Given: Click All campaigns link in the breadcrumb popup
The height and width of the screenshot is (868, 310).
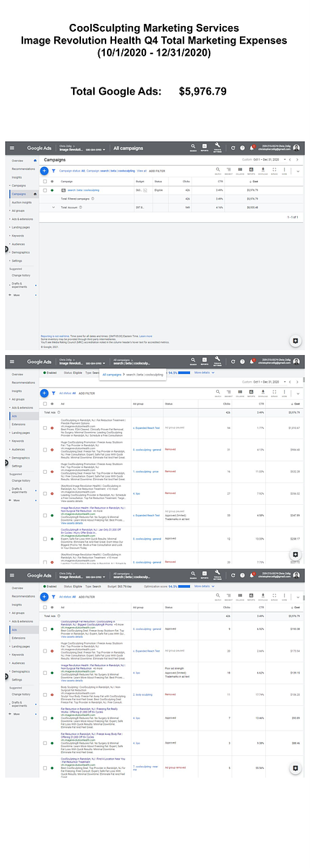Looking at the screenshot, I should (x=112, y=375).
